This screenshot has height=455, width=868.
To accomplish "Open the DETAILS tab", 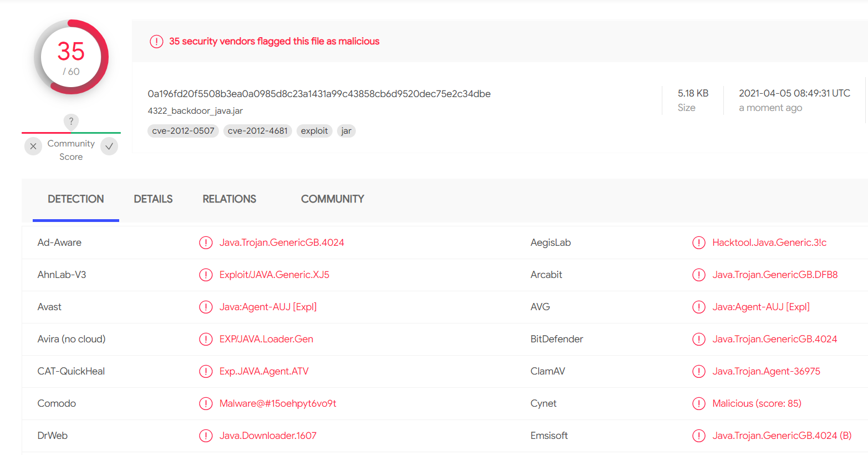I will click(153, 199).
